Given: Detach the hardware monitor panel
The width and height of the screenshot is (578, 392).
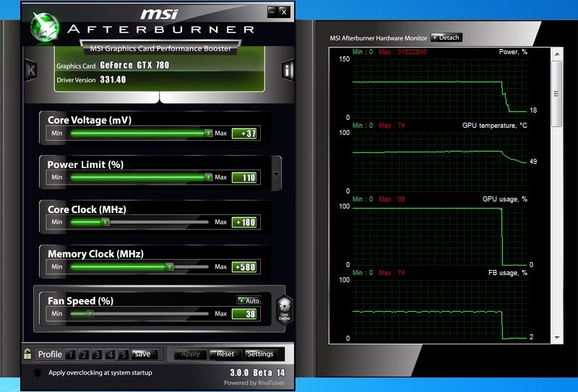Looking at the screenshot, I should [446, 38].
